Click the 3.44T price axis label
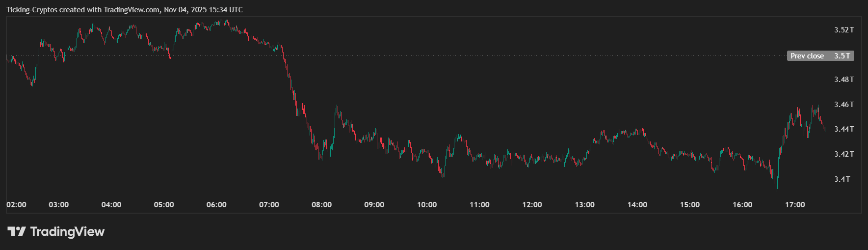The height and width of the screenshot is (250, 868). 844,129
